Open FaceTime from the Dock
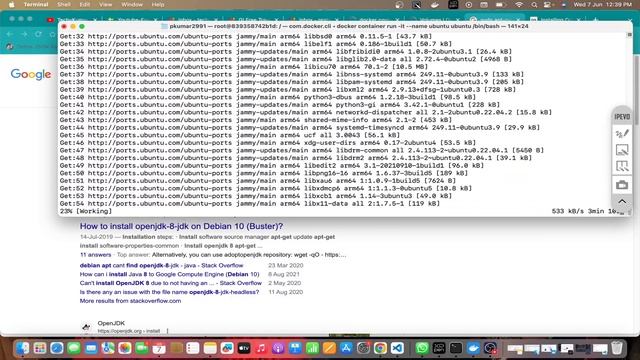This screenshot has width=640, height=360. [x=142, y=348]
